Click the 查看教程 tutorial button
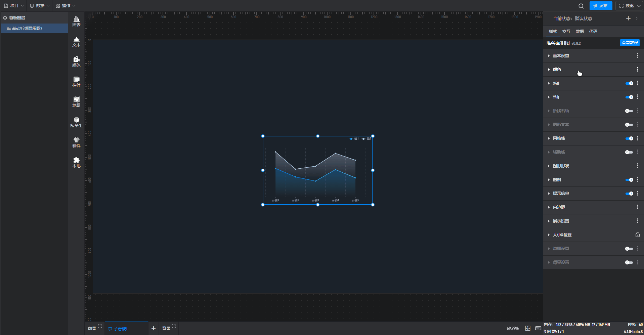 tap(630, 43)
